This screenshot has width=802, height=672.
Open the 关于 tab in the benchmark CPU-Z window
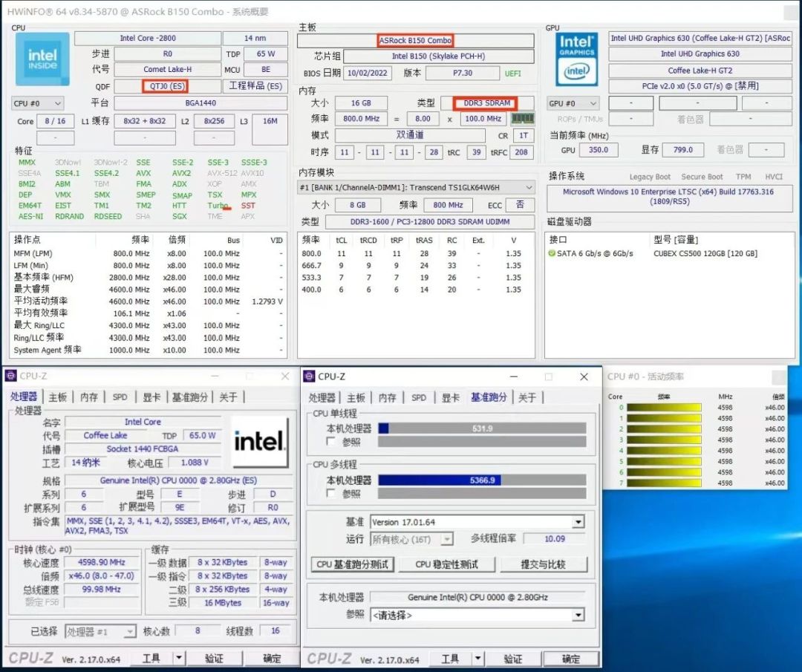coord(527,397)
